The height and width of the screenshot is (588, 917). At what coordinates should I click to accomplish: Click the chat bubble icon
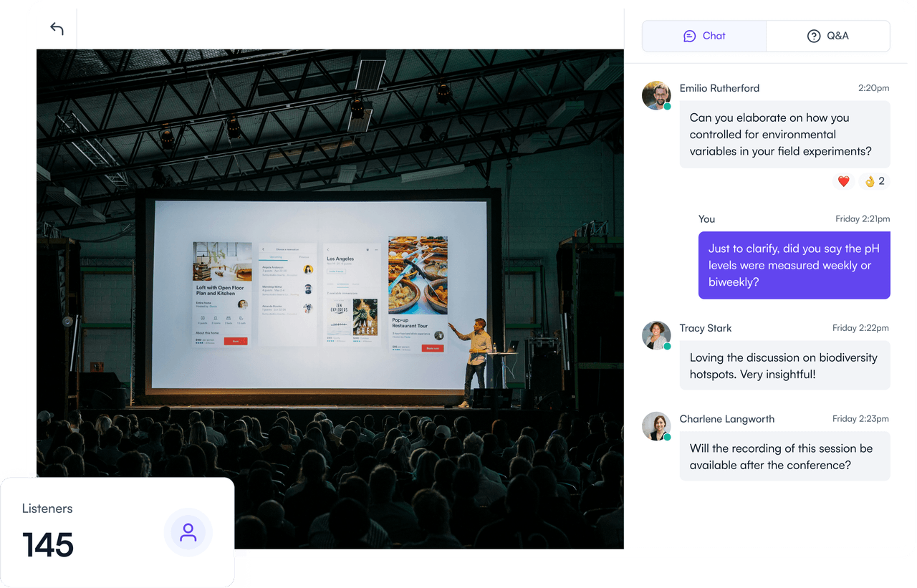tap(689, 36)
